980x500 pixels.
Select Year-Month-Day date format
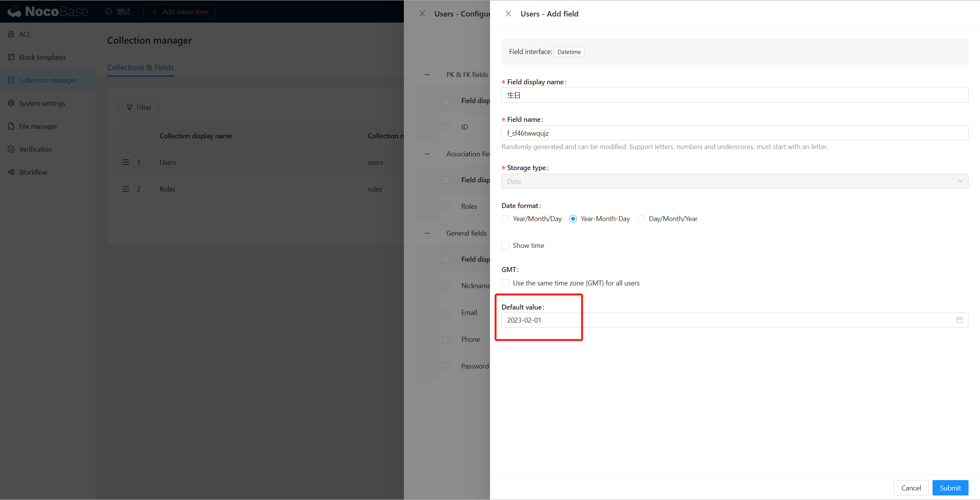(x=573, y=219)
